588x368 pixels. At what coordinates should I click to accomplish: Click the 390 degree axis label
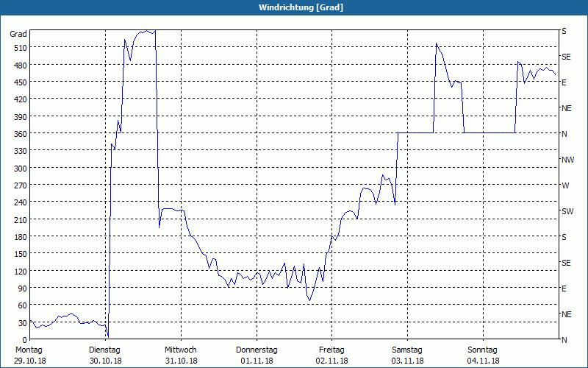(x=21, y=117)
